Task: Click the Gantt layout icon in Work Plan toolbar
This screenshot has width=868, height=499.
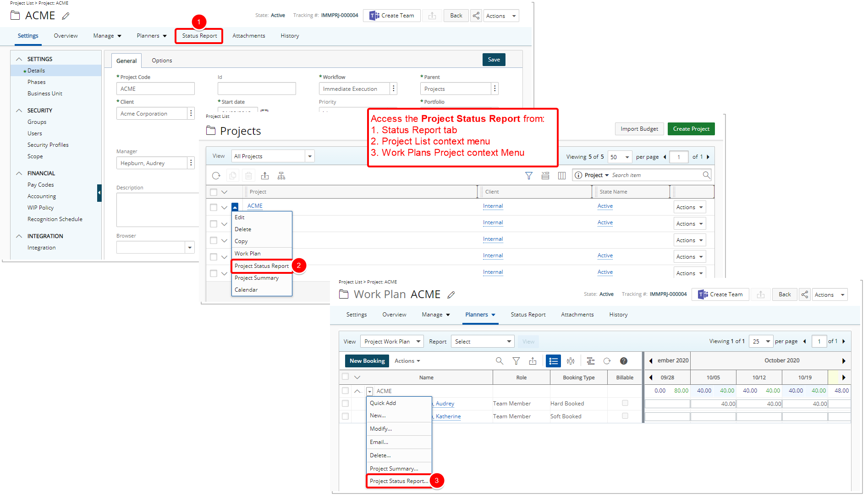Action: pyautogui.click(x=591, y=361)
